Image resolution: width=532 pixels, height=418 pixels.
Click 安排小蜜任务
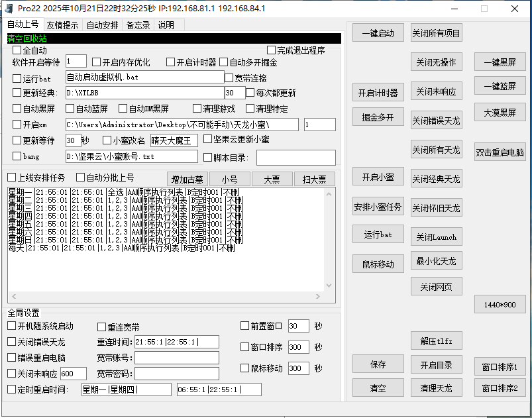coord(378,207)
